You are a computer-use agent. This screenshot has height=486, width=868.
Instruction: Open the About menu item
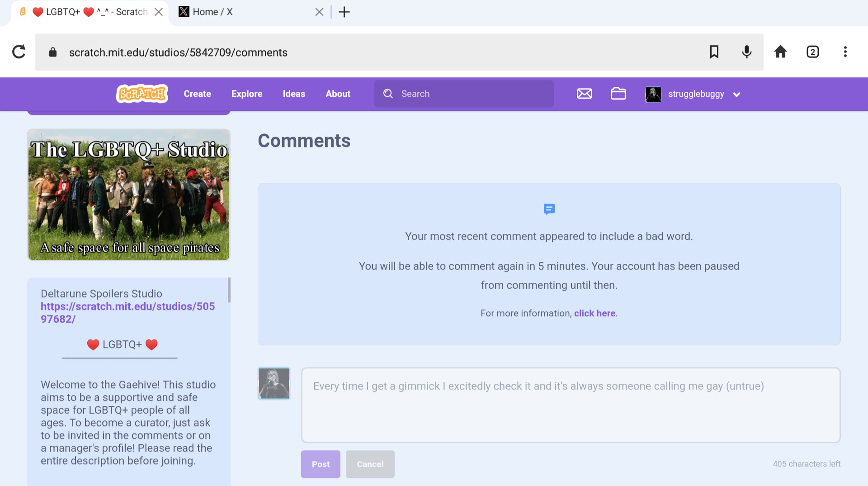coord(338,94)
